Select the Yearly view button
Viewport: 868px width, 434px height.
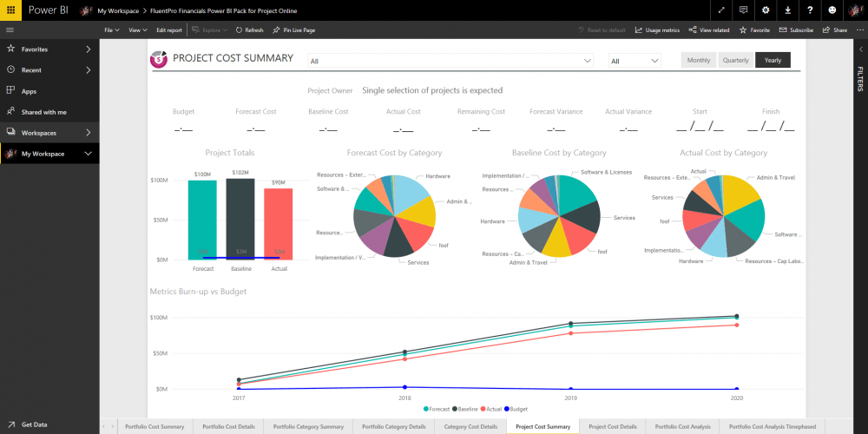coord(773,60)
